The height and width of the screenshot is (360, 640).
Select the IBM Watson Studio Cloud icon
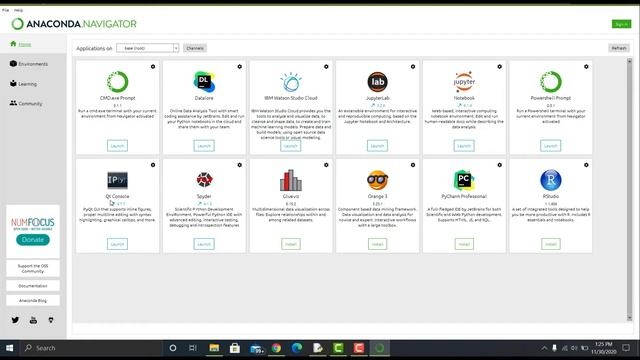pyautogui.click(x=291, y=82)
